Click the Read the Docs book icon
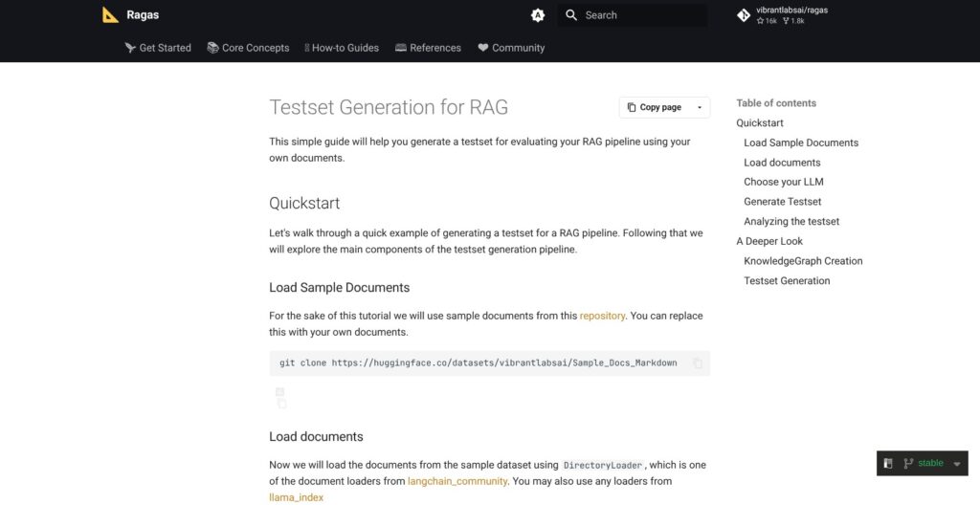 click(888, 463)
